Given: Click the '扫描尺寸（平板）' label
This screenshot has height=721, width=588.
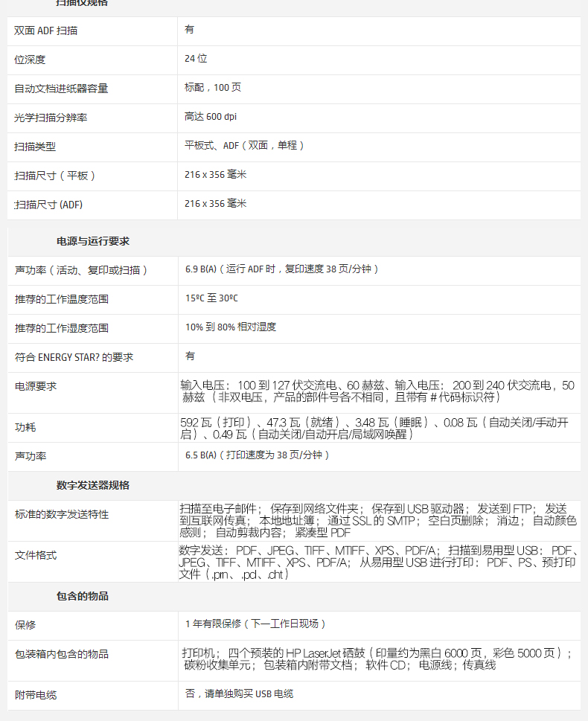Looking at the screenshot, I should tap(55, 176).
